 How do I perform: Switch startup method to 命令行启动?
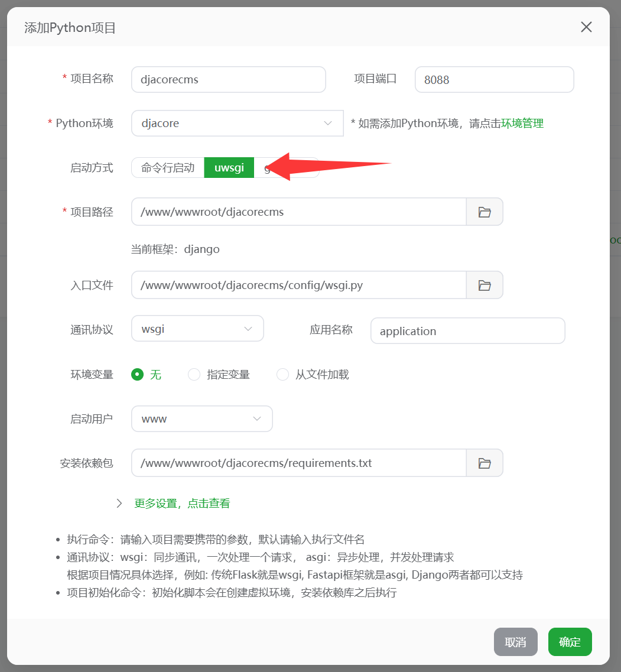(x=168, y=168)
